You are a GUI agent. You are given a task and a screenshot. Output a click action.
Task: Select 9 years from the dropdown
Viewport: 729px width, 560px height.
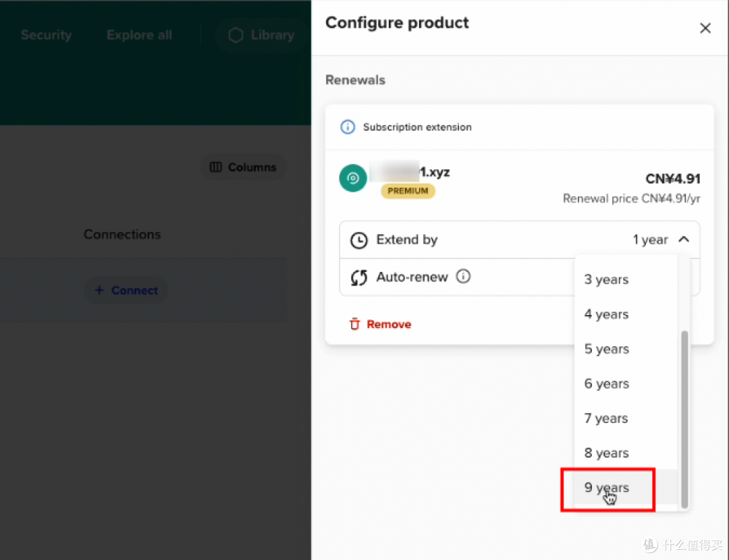607,488
